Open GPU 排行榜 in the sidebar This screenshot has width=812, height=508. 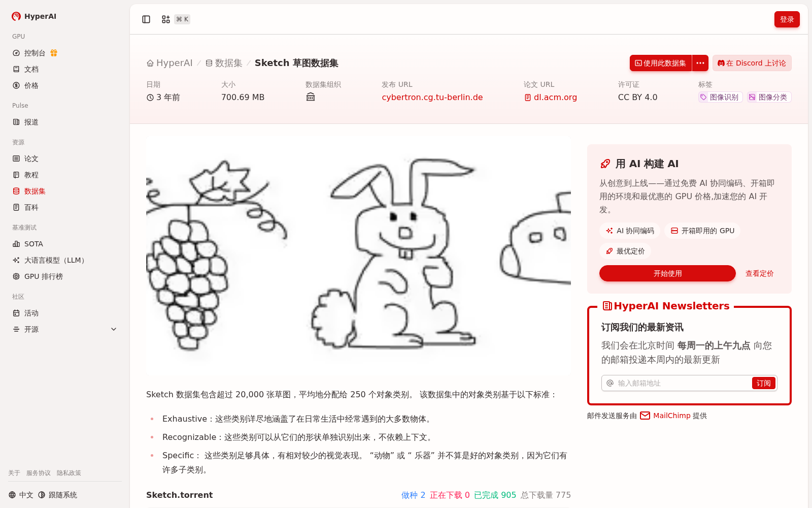coord(65,276)
